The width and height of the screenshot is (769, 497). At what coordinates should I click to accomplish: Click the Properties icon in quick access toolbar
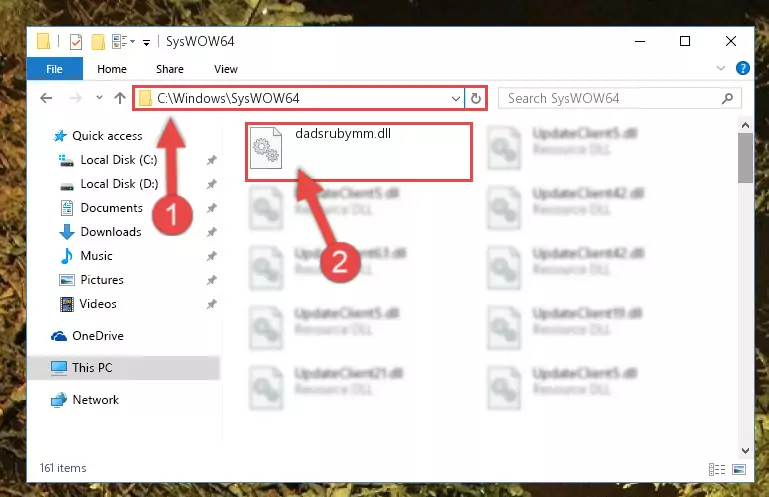[76, 42]
